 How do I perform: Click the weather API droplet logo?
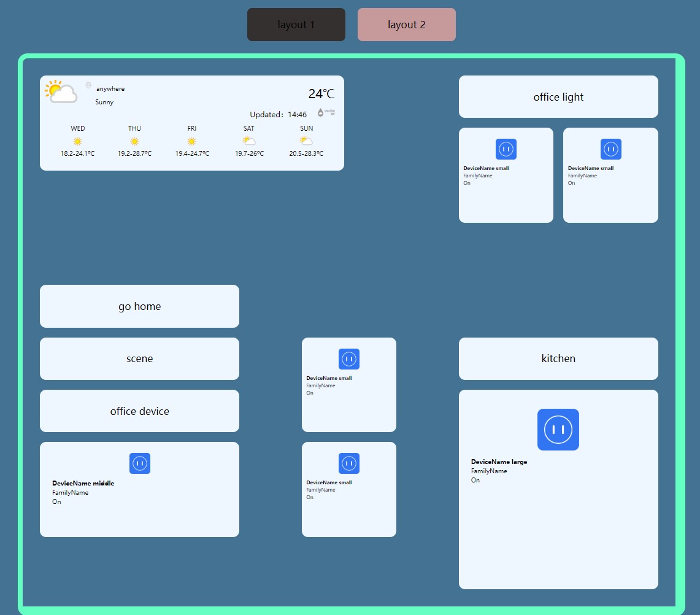coord(326,112)
